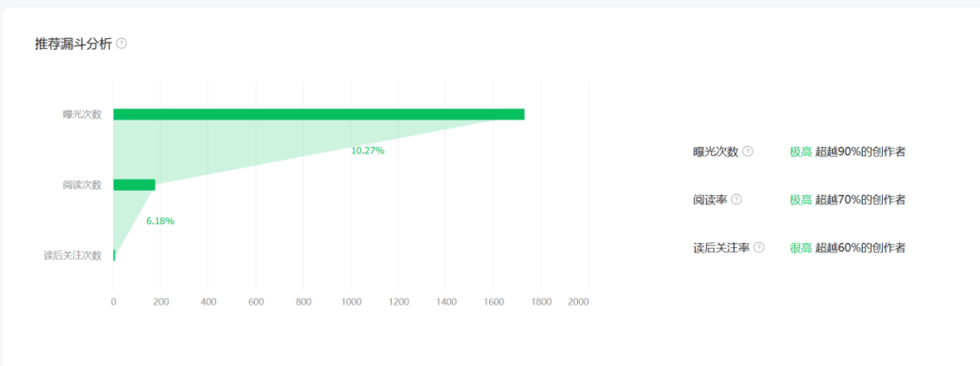Click 超越90%的创作者 text
Image resolution: width=980 pixels, height=366 pixels.
860,152
